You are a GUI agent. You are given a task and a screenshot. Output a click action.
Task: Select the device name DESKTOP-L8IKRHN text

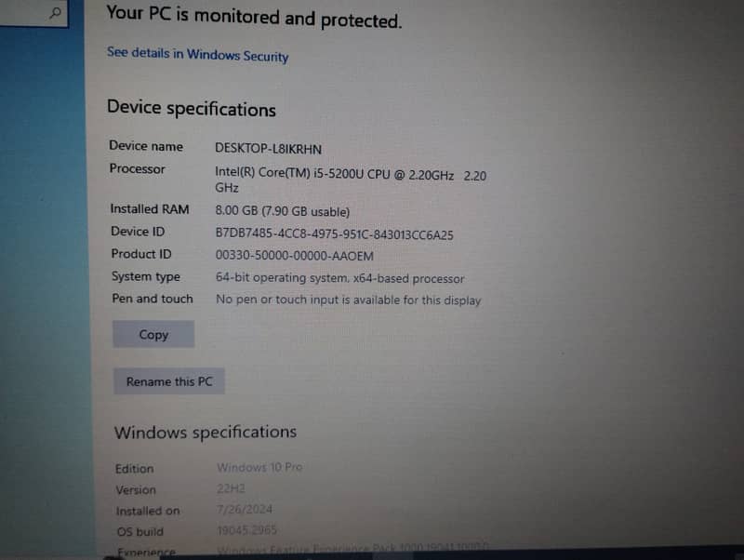(268, 149)
